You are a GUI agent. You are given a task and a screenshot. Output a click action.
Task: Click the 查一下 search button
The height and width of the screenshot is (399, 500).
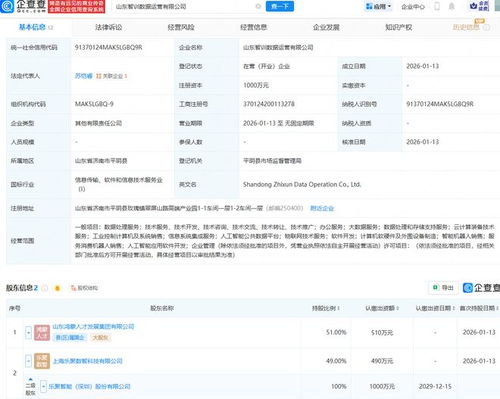pyautogui.click(x=280, y=6)
